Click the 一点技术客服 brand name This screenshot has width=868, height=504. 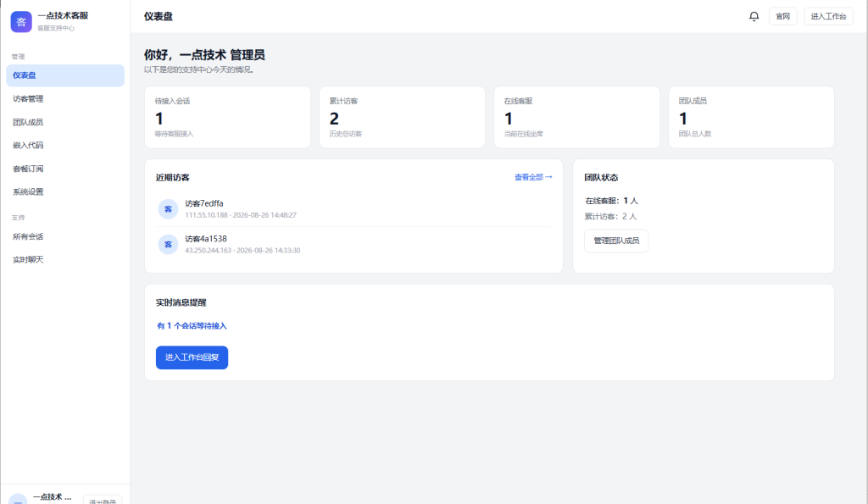click(x=63, y=15)
